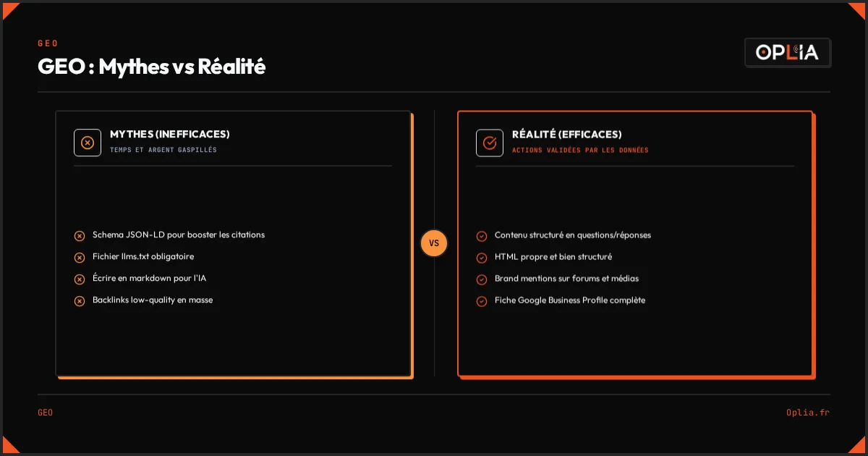
Task: Click X icon next to Fichier llms.txt
Action: point(80,258)
